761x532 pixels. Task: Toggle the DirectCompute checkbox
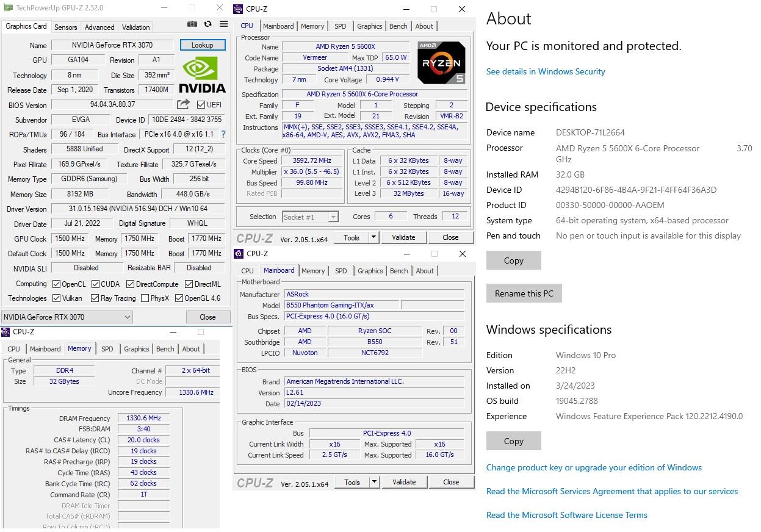pyautogui.click(x=130, y=284)
